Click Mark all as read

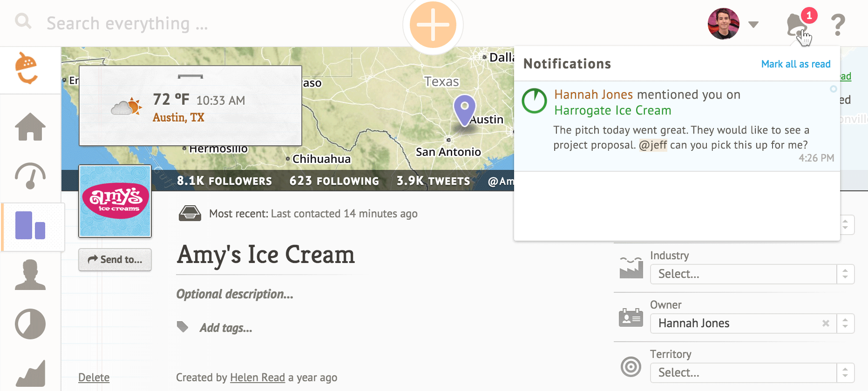[796, 64]
